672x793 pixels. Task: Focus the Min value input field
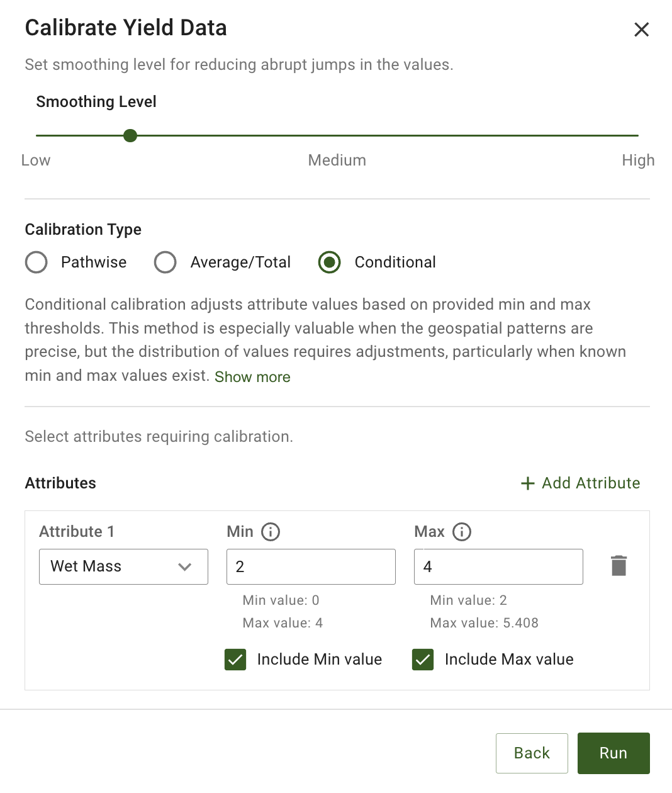coord(311,566)
